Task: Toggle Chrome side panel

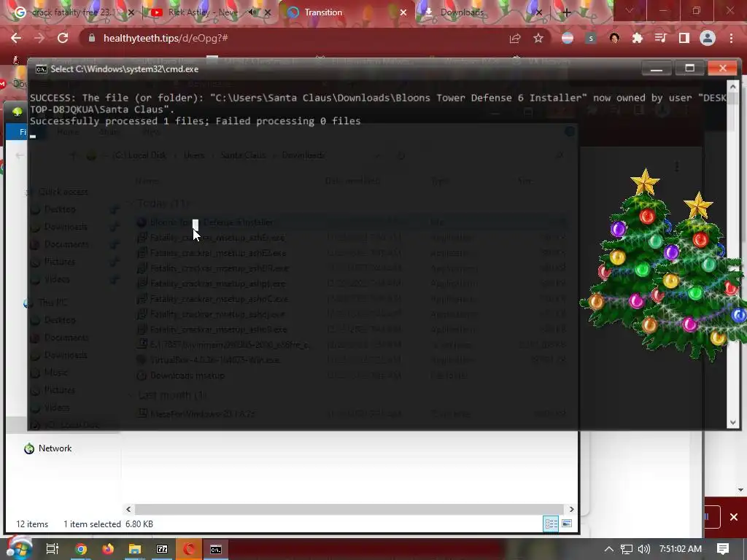Action: pyautogui.click(x=684, y=38)
